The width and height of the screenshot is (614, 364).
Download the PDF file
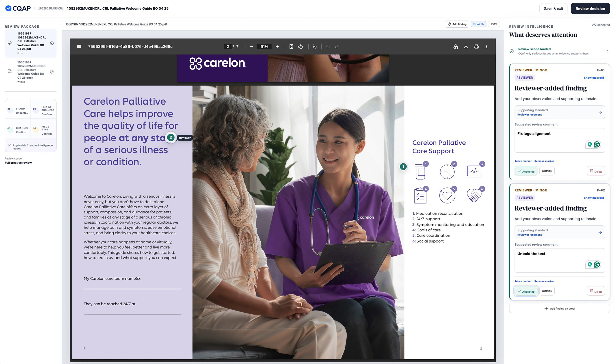click(466, 47)
